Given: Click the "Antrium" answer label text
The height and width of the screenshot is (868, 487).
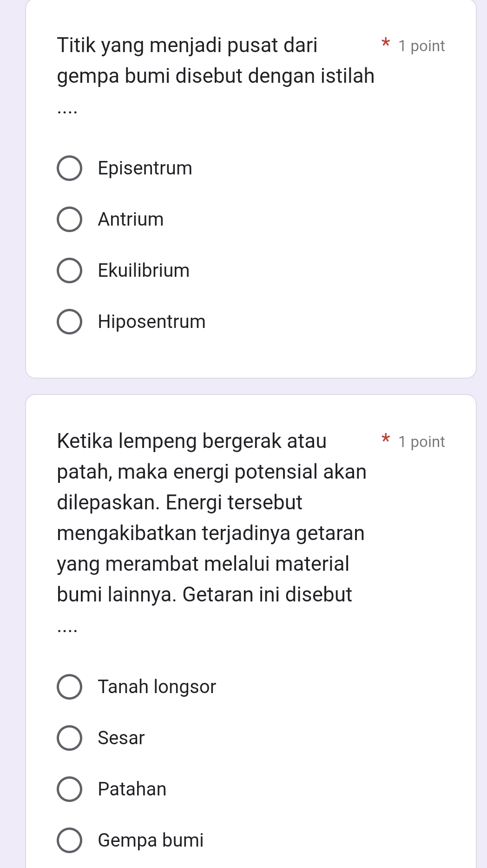Looking at the screenshot, I should click(x=131, y=220).
